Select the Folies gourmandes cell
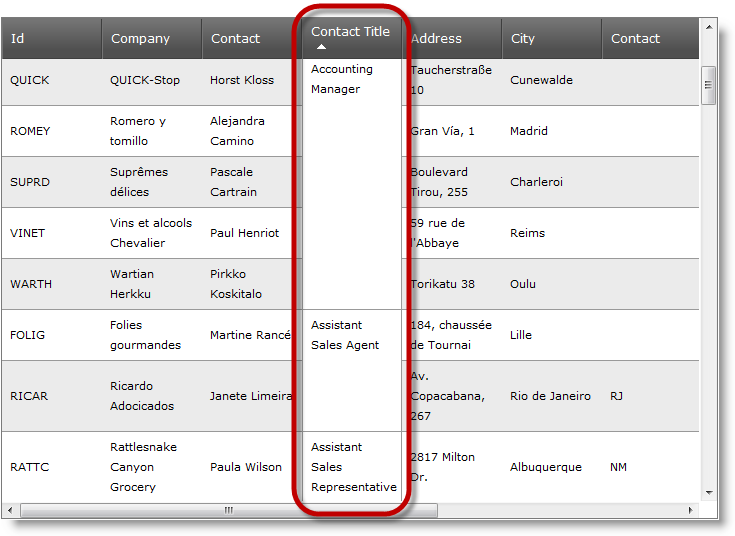 coord(152,335)
